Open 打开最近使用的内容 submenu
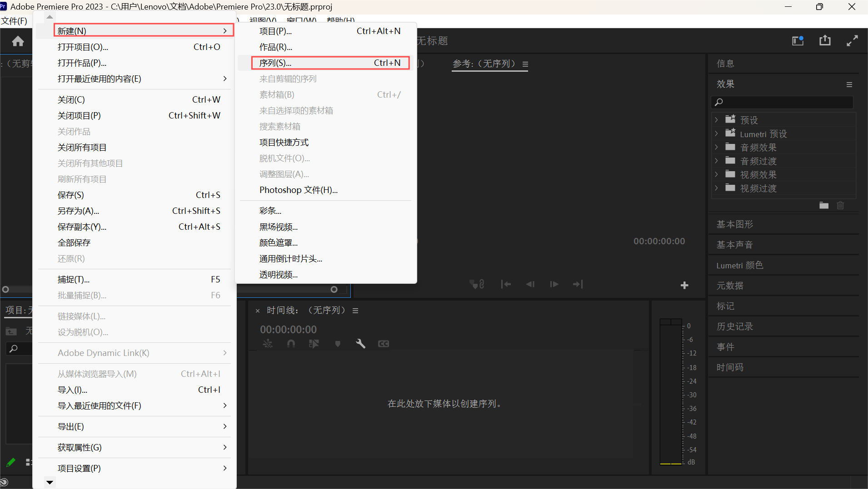 [x=135, y=79]
